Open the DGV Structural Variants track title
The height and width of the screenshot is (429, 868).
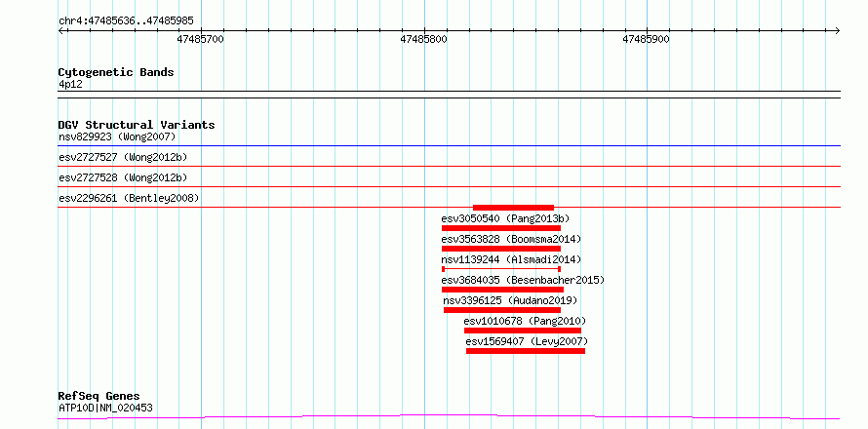[137, 125]
